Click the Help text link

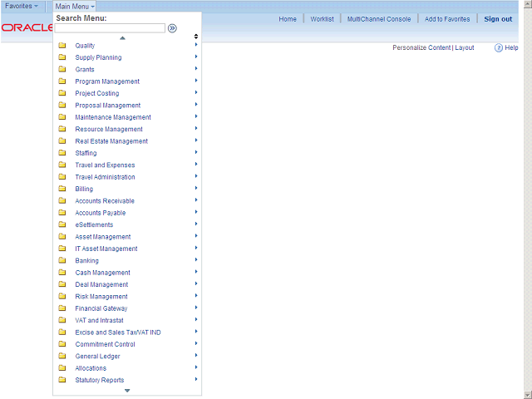tap(511, 48)
